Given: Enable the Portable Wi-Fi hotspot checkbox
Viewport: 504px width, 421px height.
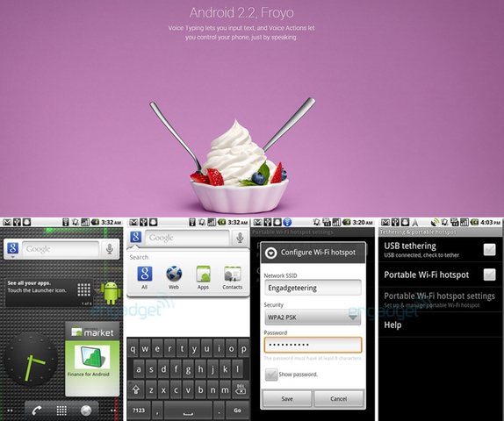Looking at the screenshot, I should click(x=490, y=275).
